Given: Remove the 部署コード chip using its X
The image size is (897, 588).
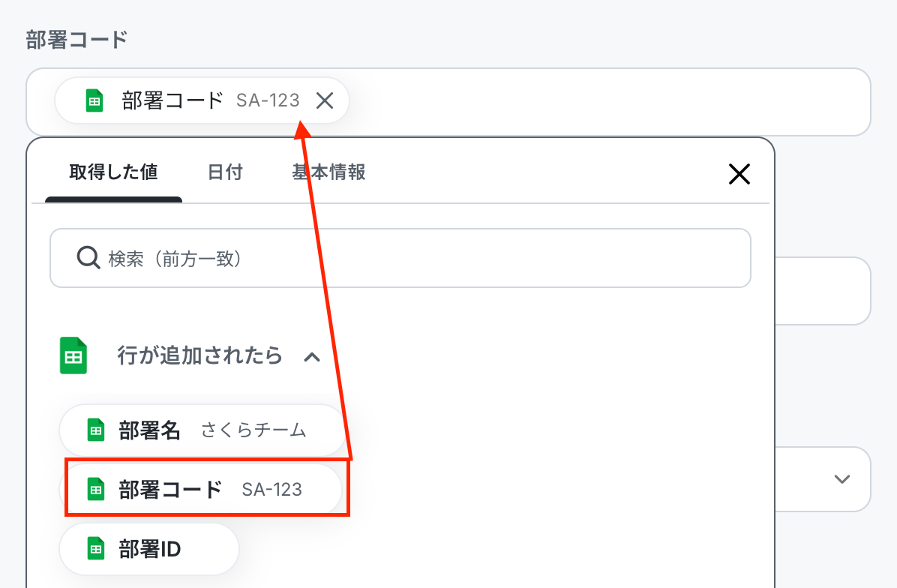Looking at the screenshot, I should [x=324, y=100].
